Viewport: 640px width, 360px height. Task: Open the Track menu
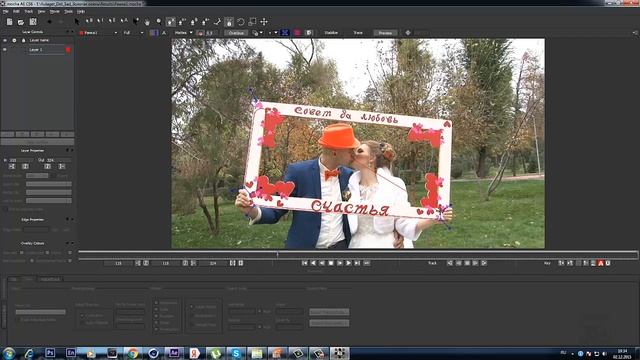tap(29, 11)
